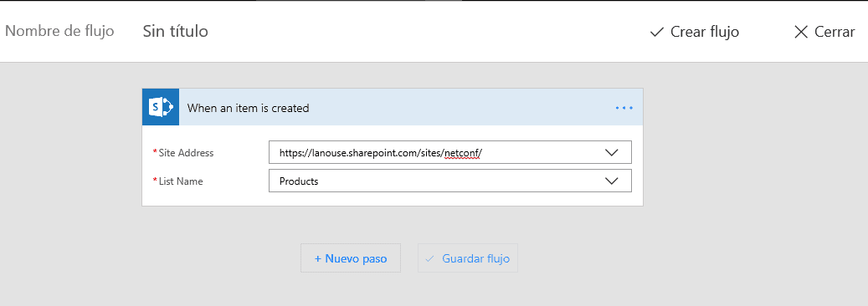
Task: Expand the Site Address dropdown arrow
Action: tap(612, 153)
